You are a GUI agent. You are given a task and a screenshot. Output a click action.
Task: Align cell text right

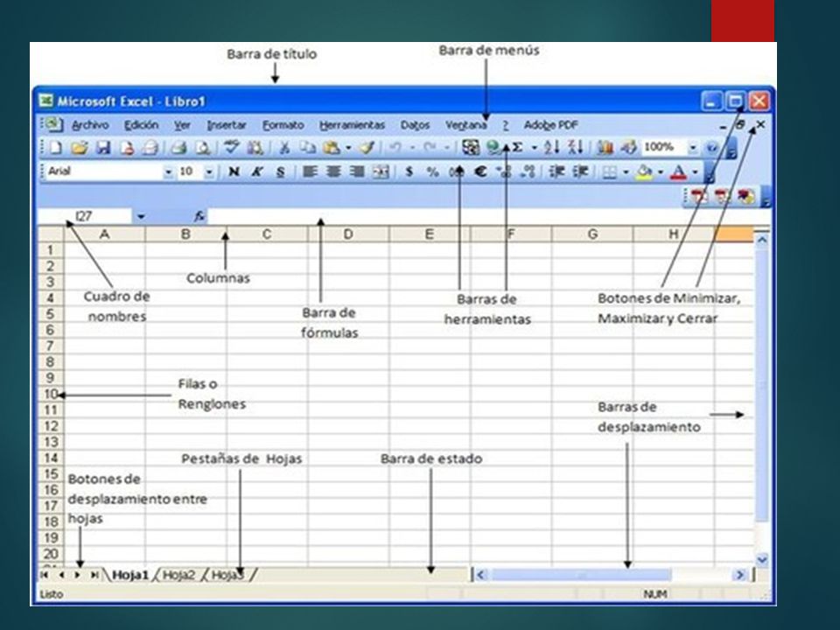click(357, 171)
